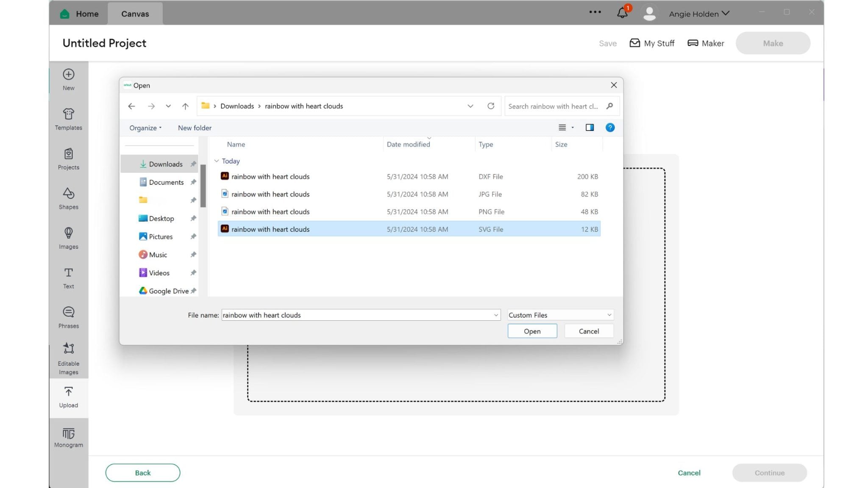Screen dimensions: 868x488
Task: Click the notification bell icon
Action: coord(622,13)
